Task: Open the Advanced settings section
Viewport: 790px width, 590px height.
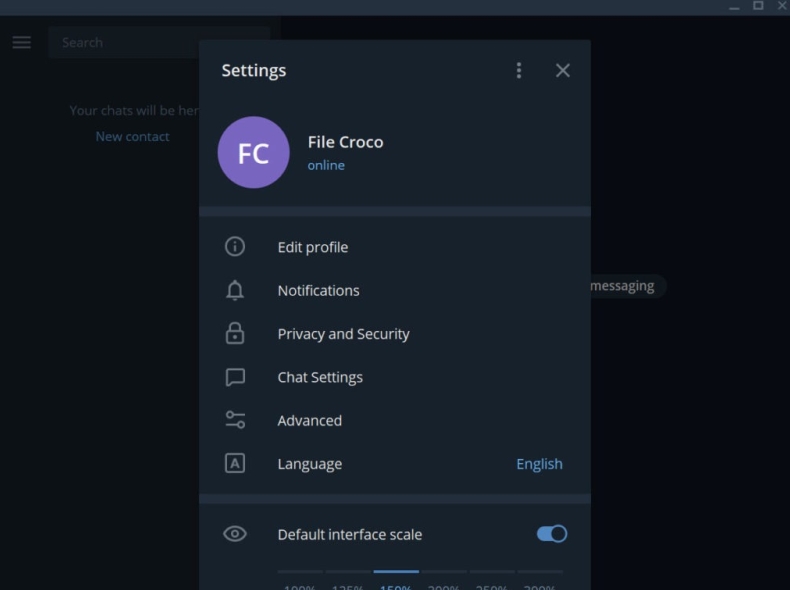Action: pos(310,421)
